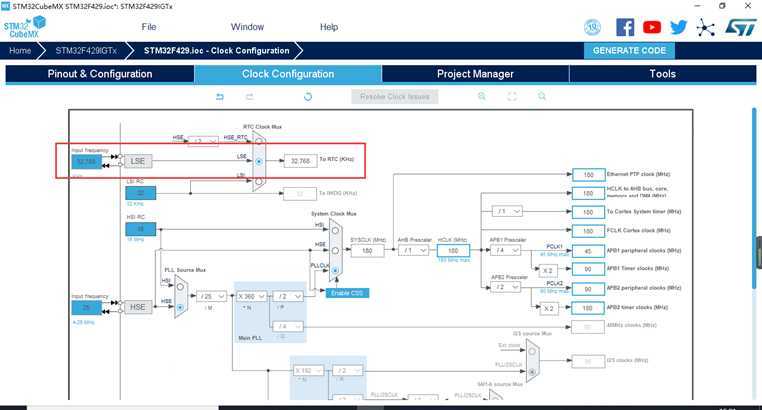The image size is (762, 410).
Task: Select HSE_RTC input in the RTC Clock Mux
Action: pyautogui.click(x=259, y=141)
